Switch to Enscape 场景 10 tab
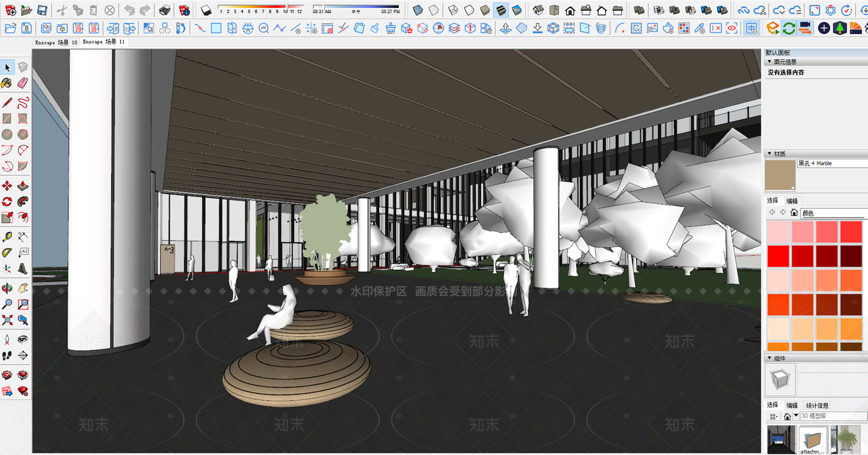 click(x=56, y=42)
